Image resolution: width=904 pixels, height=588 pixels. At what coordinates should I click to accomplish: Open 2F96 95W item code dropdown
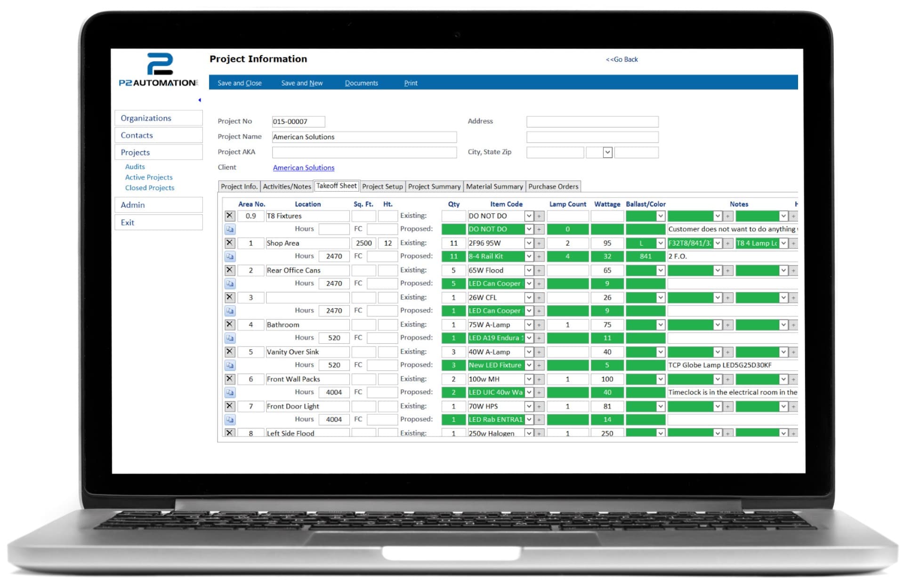pyautogui.click(x=529, y=243)
